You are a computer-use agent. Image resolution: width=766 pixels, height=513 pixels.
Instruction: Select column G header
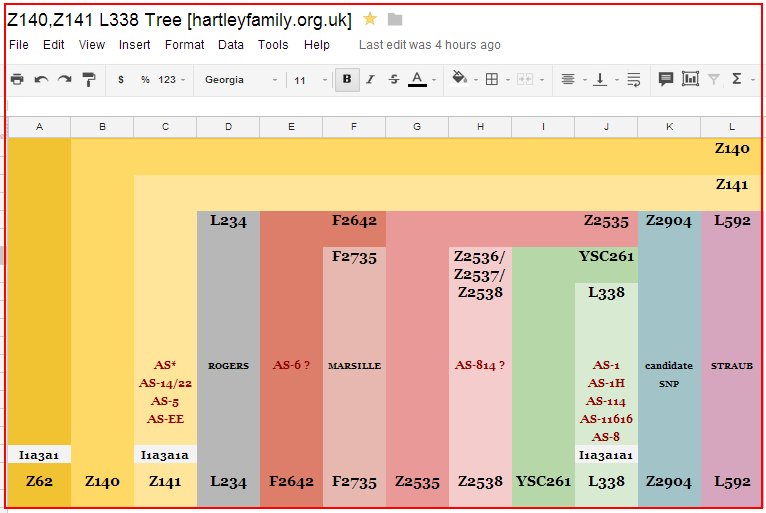tap(417, 127)
